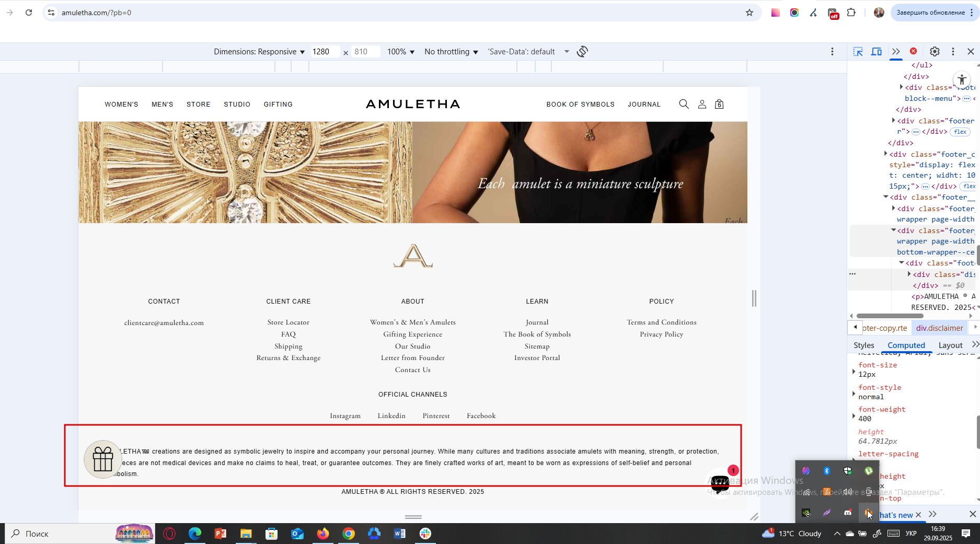
Task: Reload the page
Action: [29, 13]
